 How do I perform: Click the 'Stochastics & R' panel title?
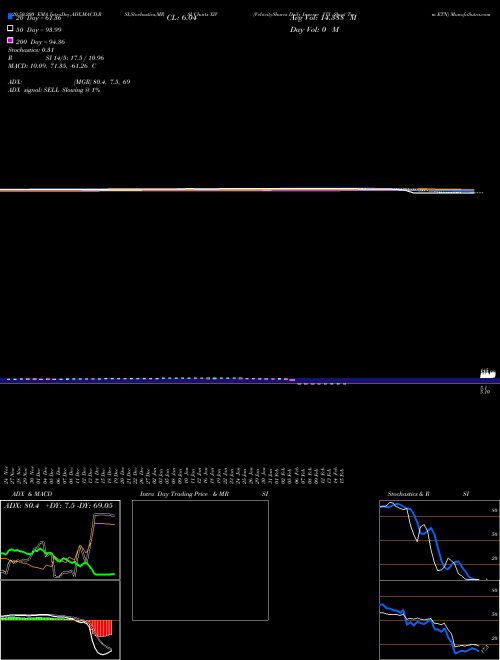(x=408, y=494)
